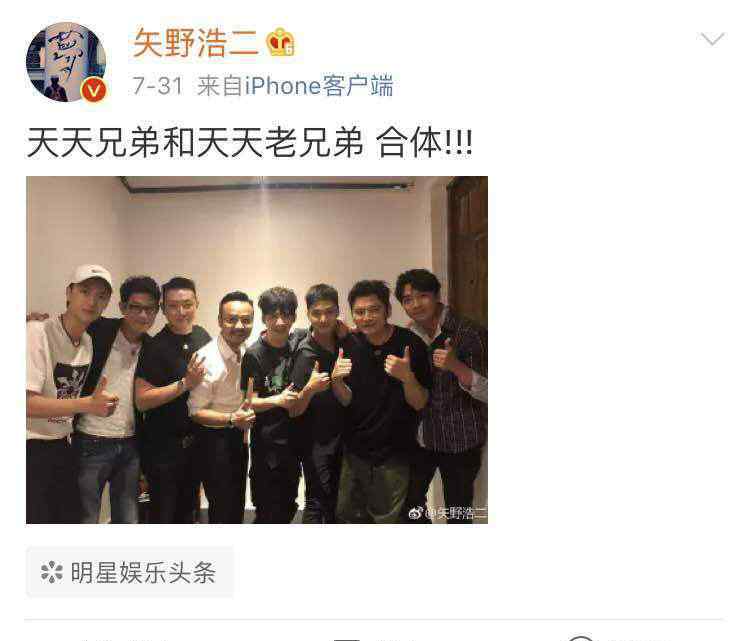This screenshot has height=641, width=750.
Task: Click the 7-31 post date
Action: [x=158, y=86]
